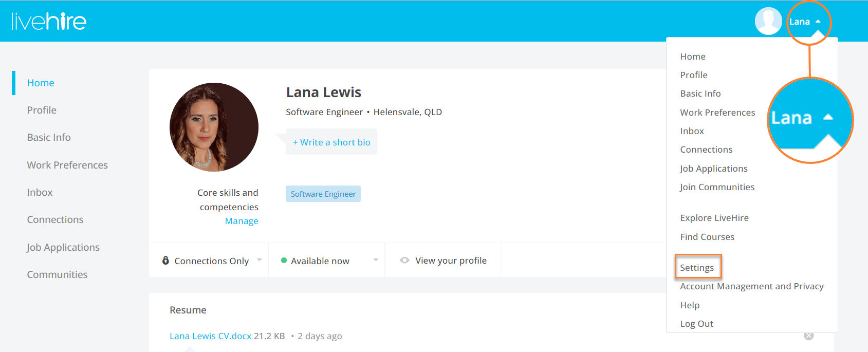Choose Find Courses in dropdown menu
868x352 pixels.
(x=707, y=237)
